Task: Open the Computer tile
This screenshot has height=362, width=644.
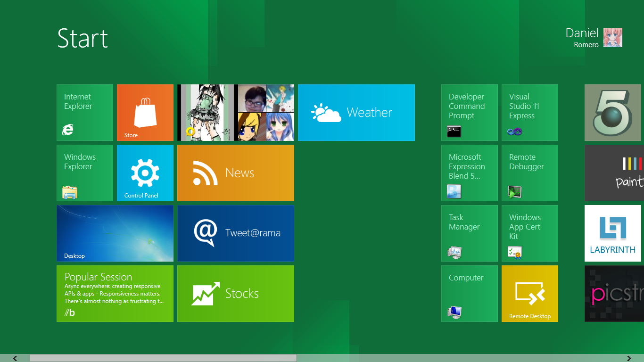Action: (x=470, y=294)
